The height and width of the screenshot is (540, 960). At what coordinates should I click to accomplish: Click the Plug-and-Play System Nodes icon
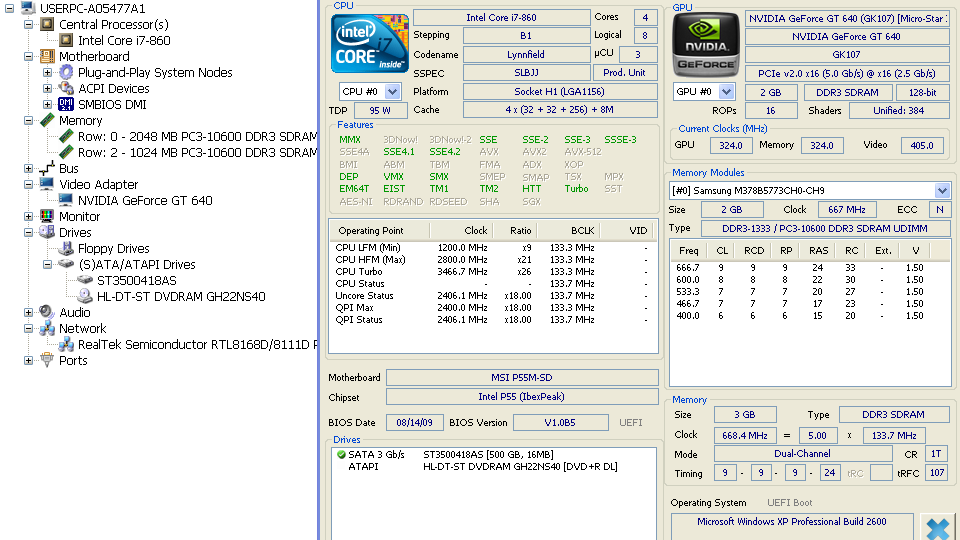point(66,72)
